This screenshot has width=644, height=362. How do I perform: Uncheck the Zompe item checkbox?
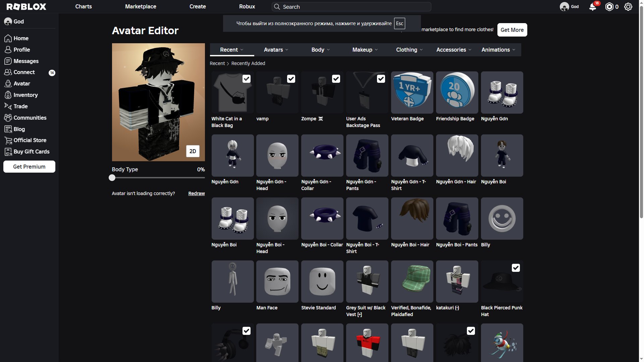coord(336,79)
